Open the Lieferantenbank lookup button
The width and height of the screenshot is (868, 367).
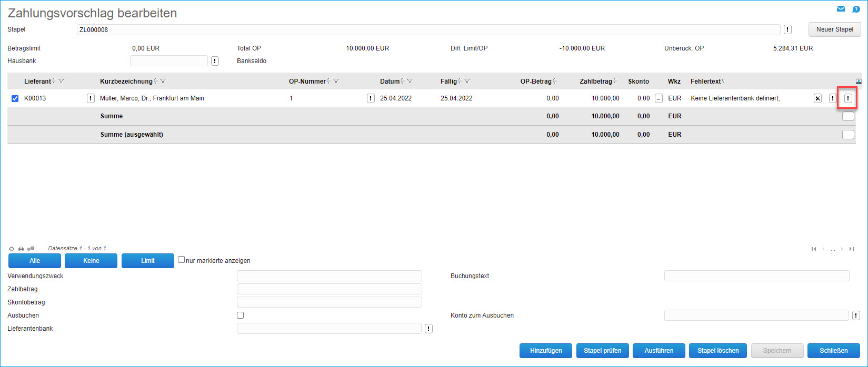click(x=428, y=329)
